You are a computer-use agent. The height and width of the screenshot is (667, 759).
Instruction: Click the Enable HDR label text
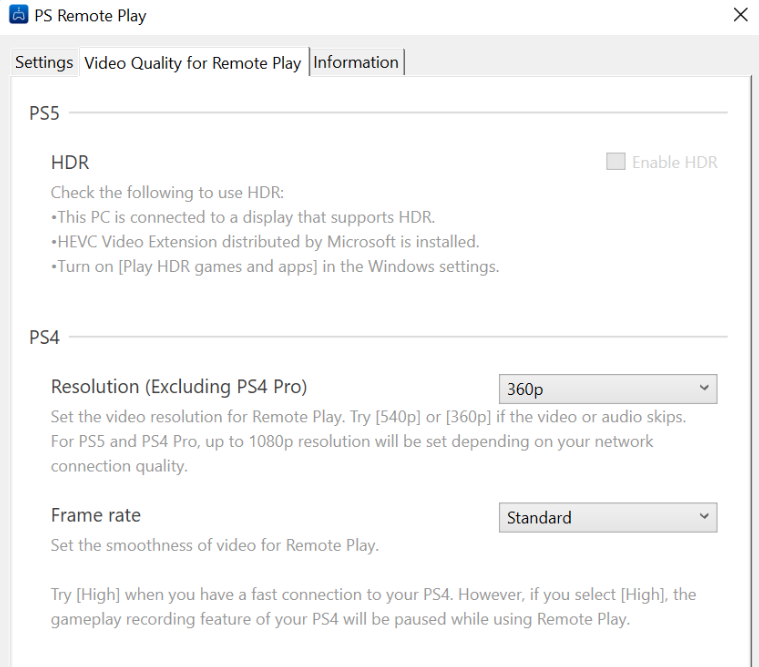675,163
